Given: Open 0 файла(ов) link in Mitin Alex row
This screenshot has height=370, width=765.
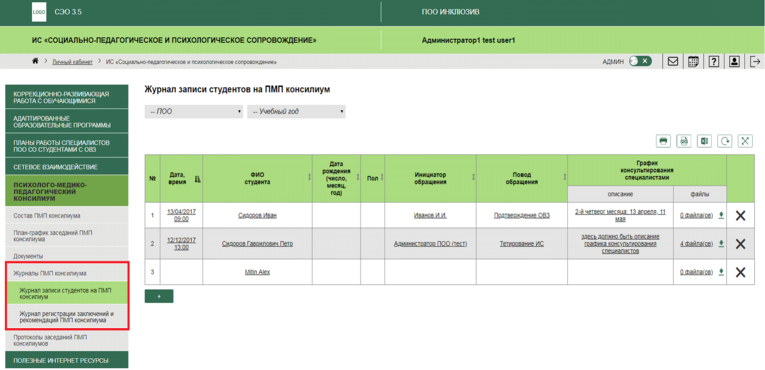Looking at the screenshot, I should (x=697, y=272).
